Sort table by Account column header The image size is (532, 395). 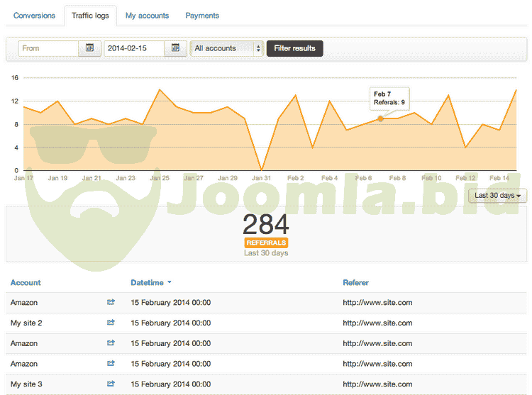(26, 283)
